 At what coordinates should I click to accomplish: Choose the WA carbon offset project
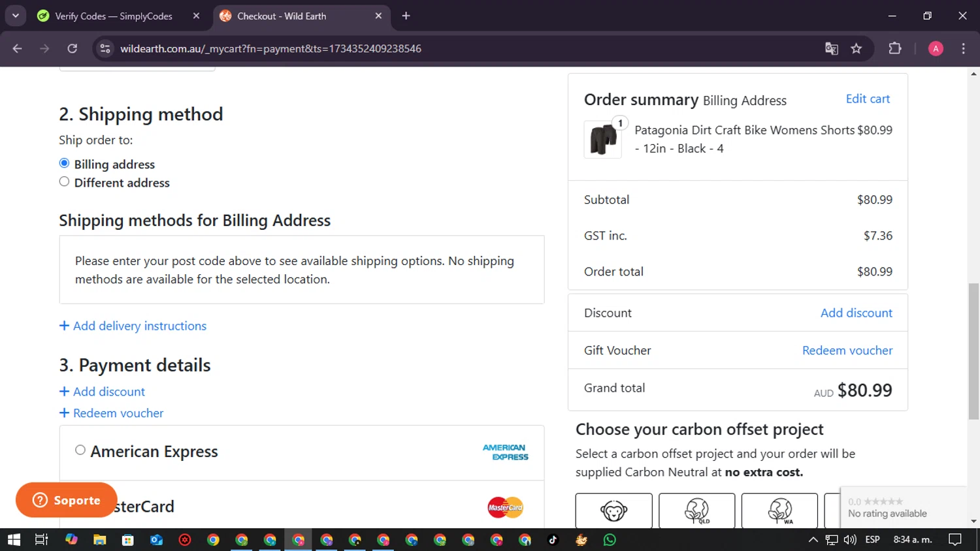point(779,511)
